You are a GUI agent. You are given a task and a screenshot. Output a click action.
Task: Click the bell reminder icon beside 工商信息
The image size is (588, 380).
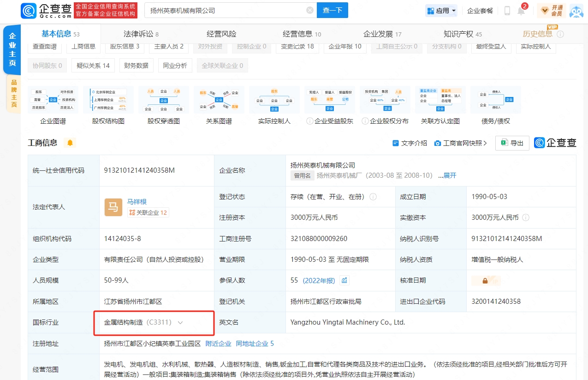point(70,143)
